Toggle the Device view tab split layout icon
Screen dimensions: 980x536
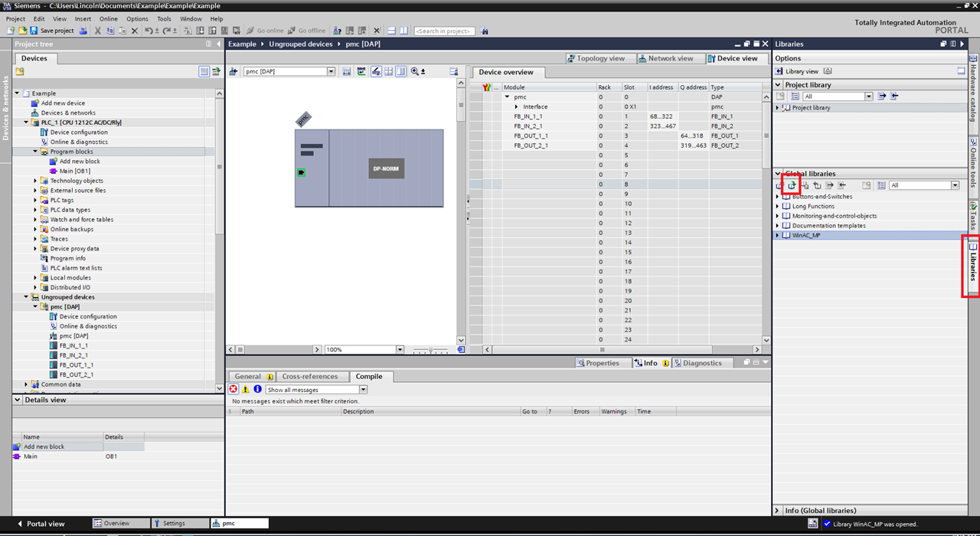400,71
